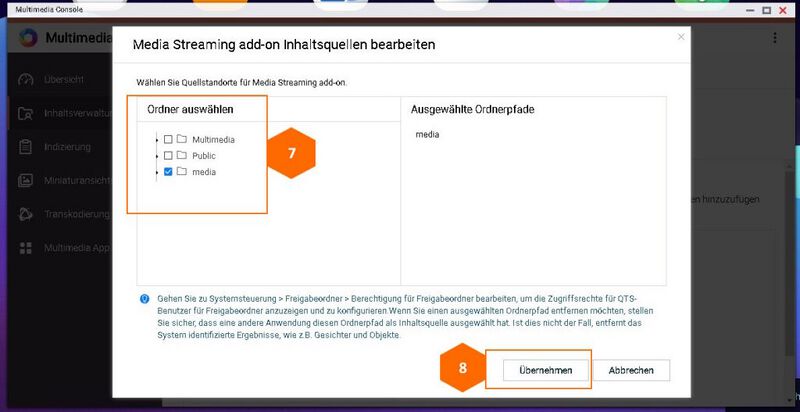Minimize the Multimedia Console window
Screen dimensions: 800x412
pyautogui.click(x=749, y=10)
